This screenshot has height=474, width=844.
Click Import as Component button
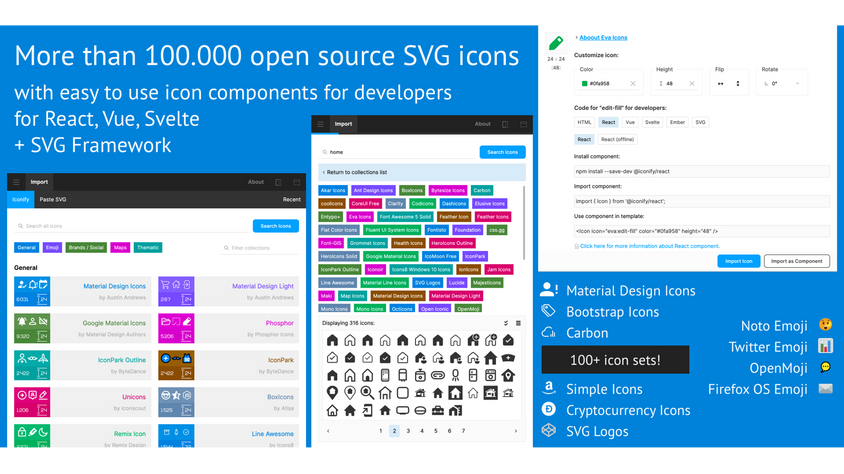796,261
